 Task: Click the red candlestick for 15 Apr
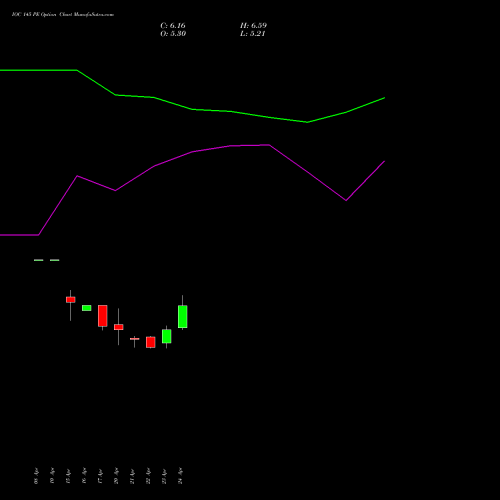point(71,300)
